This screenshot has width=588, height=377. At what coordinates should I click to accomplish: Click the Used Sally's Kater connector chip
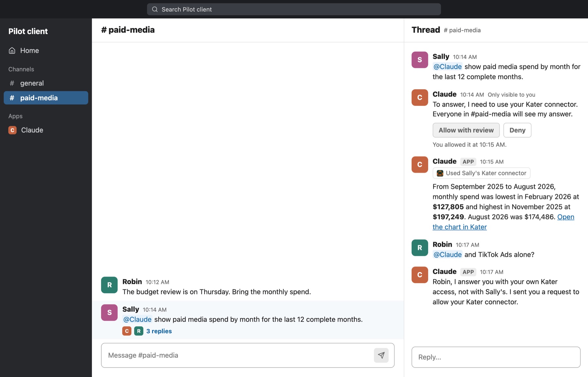click(x=481, y=173)
